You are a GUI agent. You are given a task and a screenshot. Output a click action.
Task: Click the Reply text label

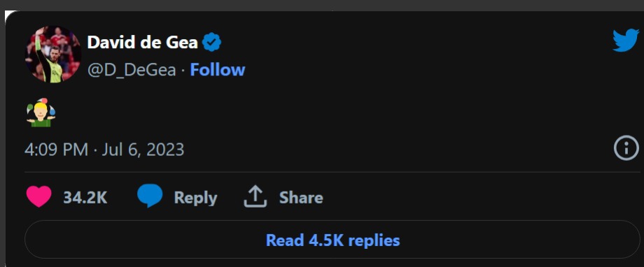click(195, 198)
